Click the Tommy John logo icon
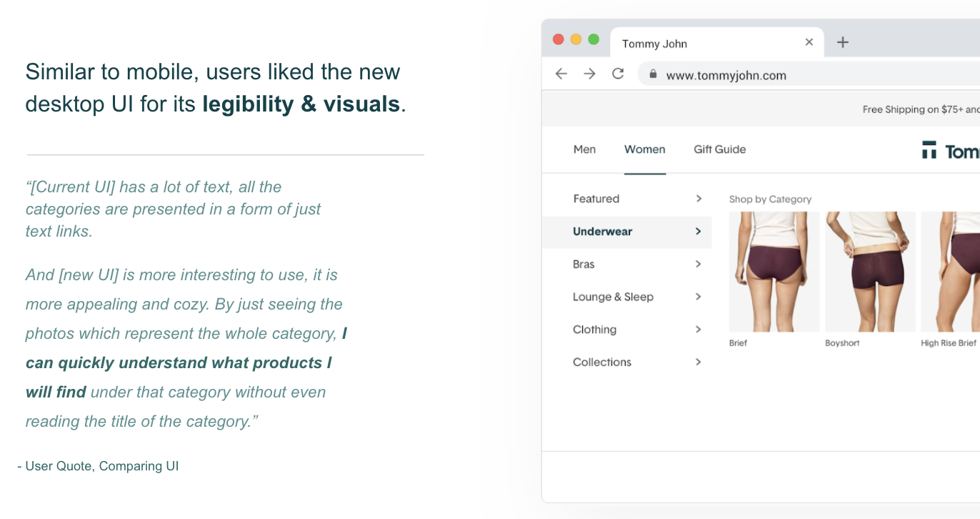 [x=929, y=149]
